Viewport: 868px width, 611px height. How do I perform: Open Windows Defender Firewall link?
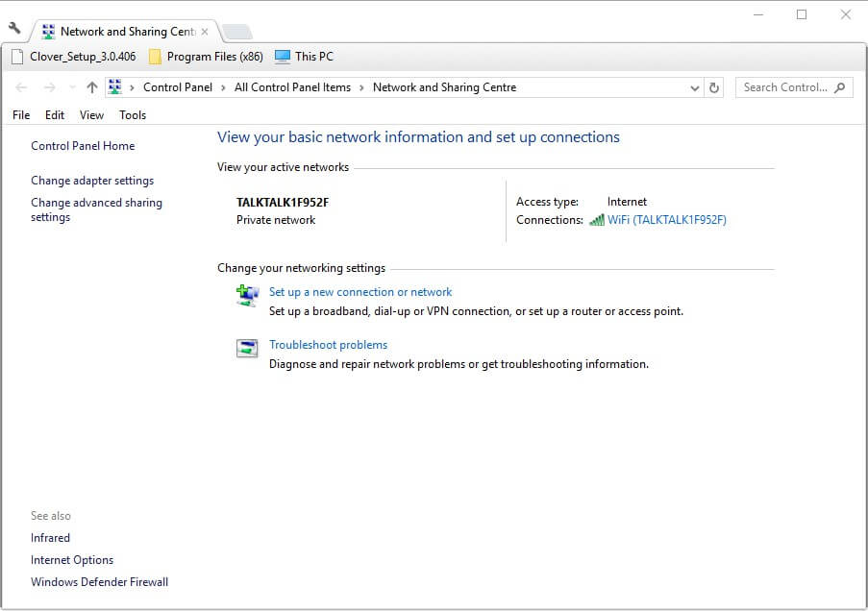(99, 582)
